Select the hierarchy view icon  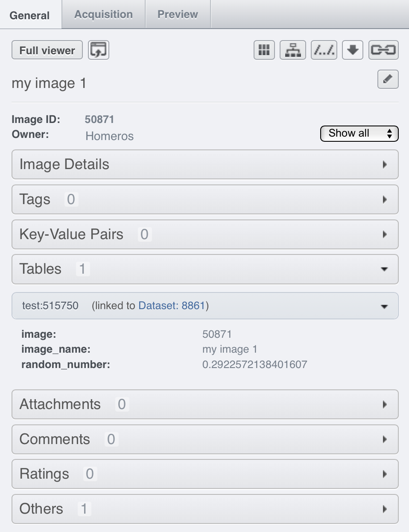[292, 50]
